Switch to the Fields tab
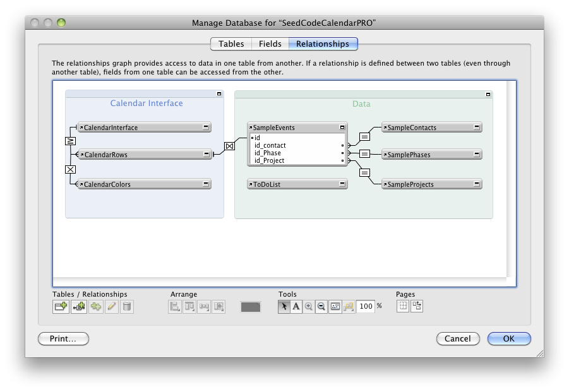Image resolution: width=569 pixels, height=392 pixels. [x=270, y=44]
